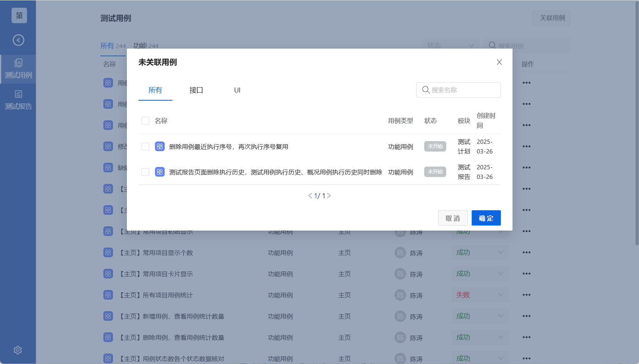Toggle the select-all checkbox in dialog header
Viewport: 639px width, 364px height.
(145, 121)
